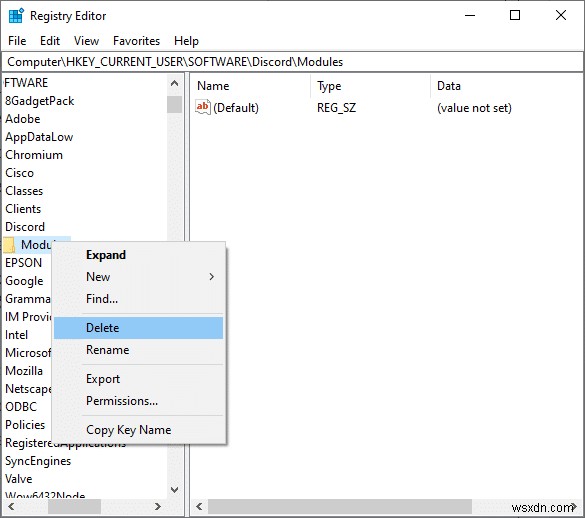The image size is (585, 518).
Task: Choose Copy Key Name in context menu
Action: [138, 430]
